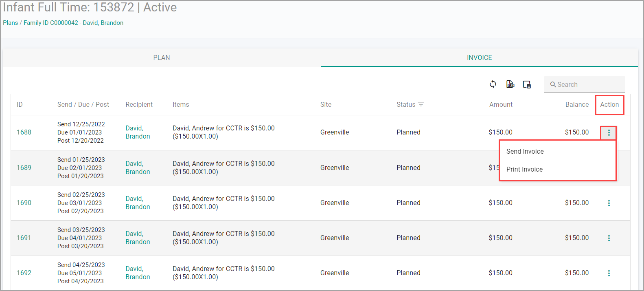
Task: Open action menu for invoice 1692
Action: point(609,273)
